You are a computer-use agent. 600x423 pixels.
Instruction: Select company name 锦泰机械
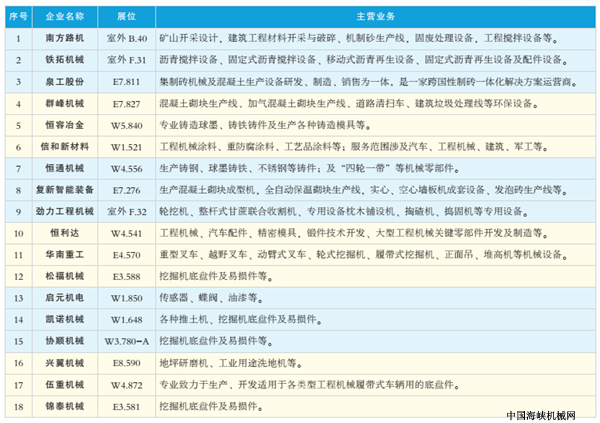coord(65,406)
